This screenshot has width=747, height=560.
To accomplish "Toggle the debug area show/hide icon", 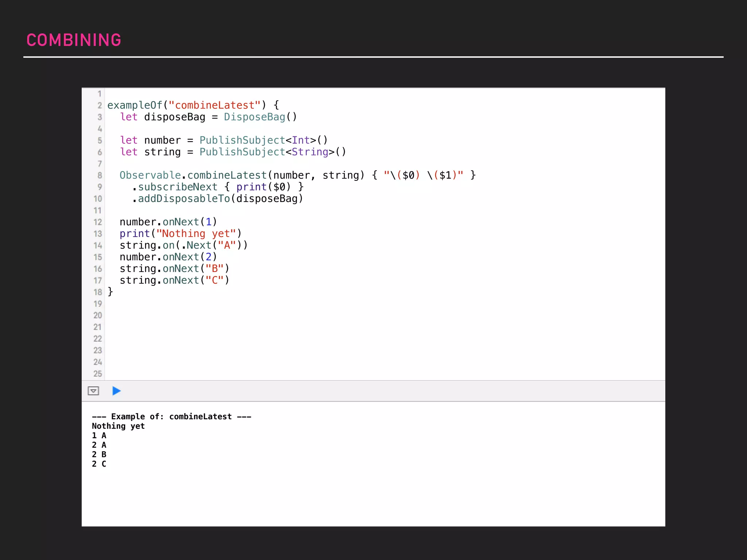I will click(x=93, y=391).
